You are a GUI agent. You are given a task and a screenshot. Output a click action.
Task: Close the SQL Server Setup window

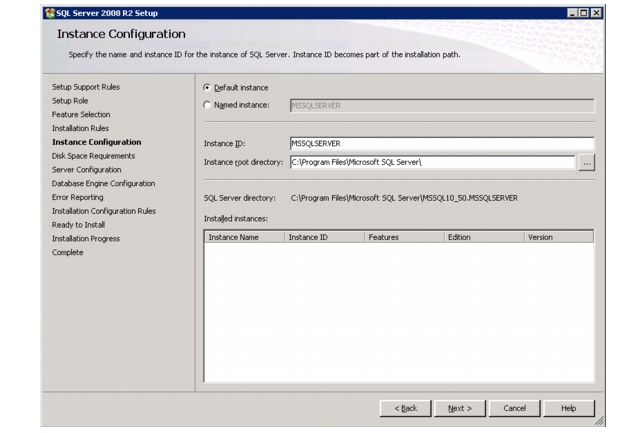[596, 13]
